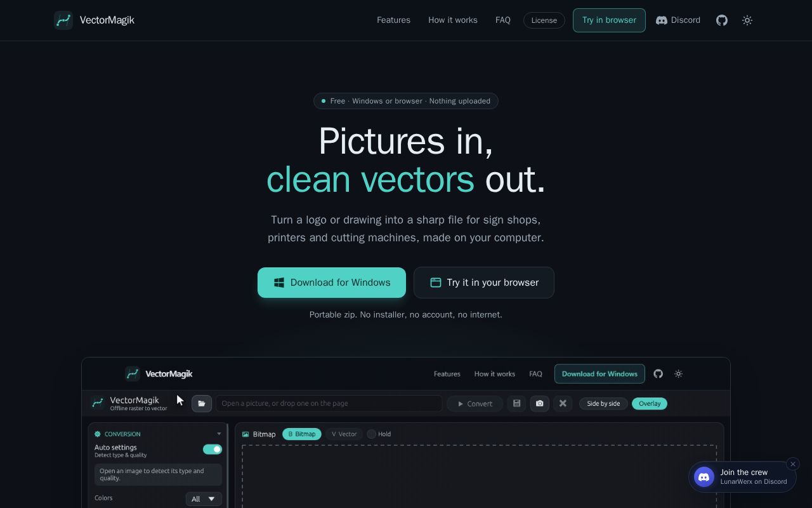Click Download for Windows hero button
Screen dimensions: 812x508
(x=332, y=283)
